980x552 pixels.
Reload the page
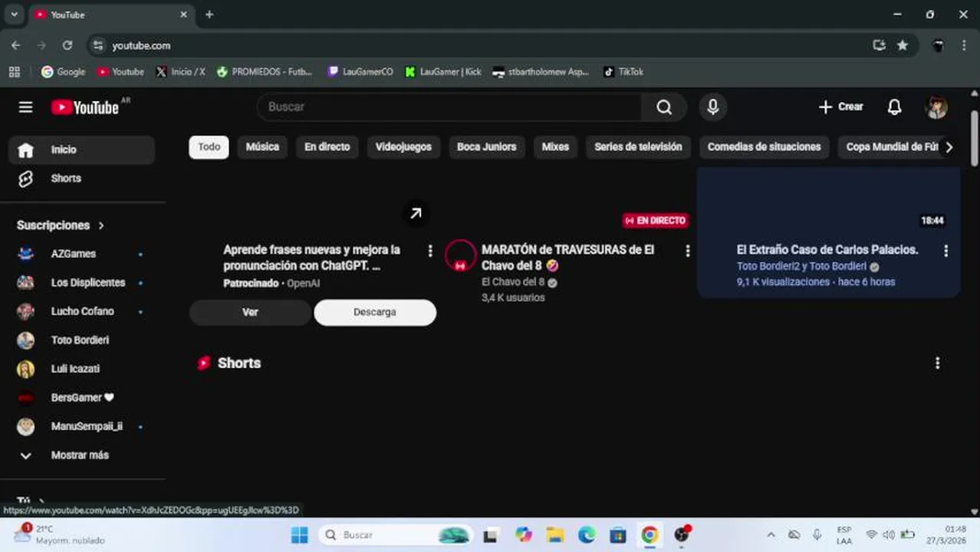pyautogui.click(x=67, y=46)
